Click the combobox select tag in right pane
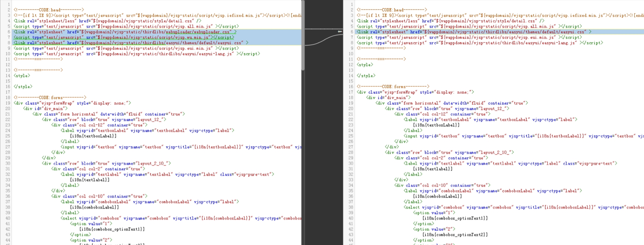644x245 pixels. coord(524,207)
